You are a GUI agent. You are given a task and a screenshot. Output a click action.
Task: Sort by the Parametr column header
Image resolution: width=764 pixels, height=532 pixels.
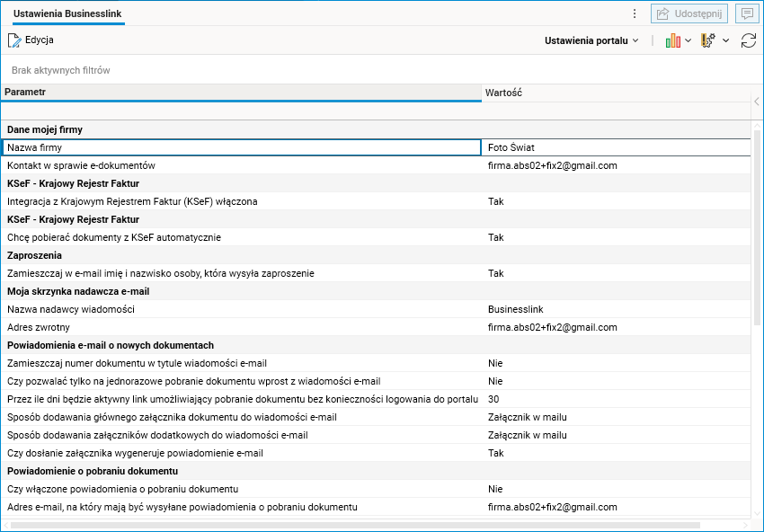click(240, 93)
